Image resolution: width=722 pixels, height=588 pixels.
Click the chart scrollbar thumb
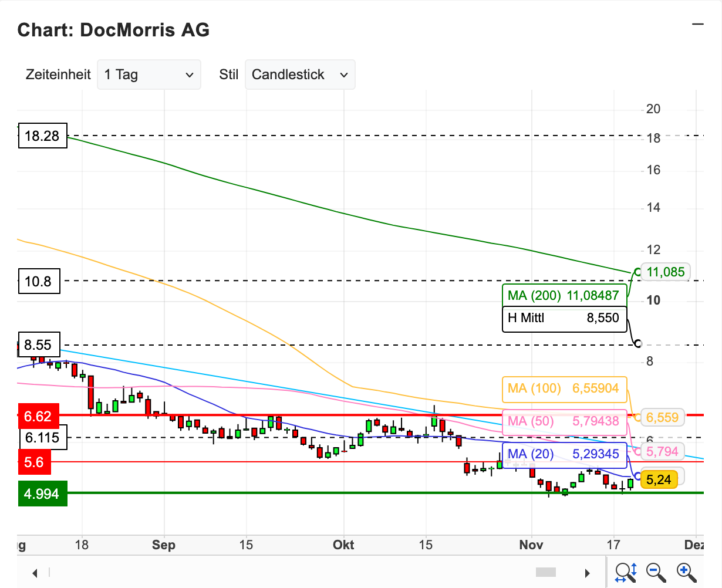coord(546,572)
